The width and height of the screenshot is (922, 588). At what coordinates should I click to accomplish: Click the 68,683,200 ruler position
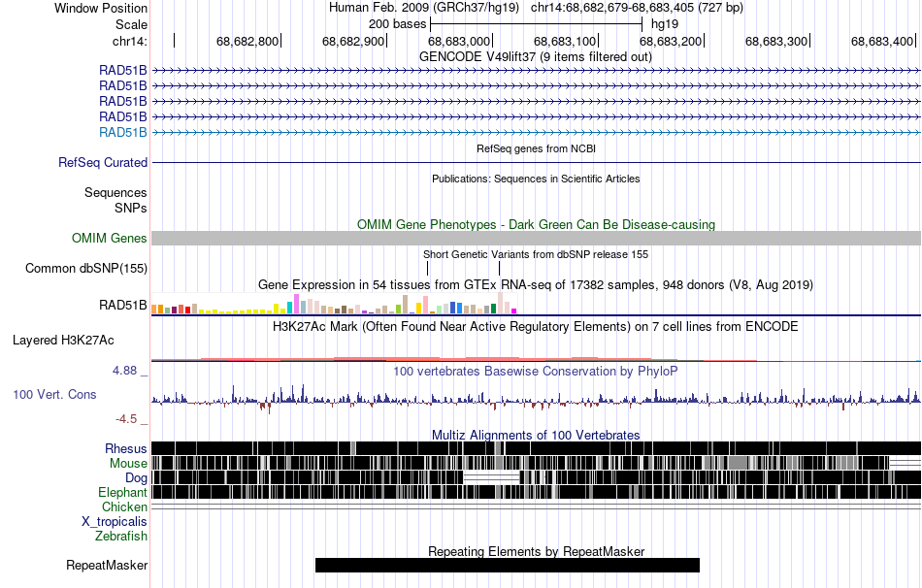pos(671,41)
